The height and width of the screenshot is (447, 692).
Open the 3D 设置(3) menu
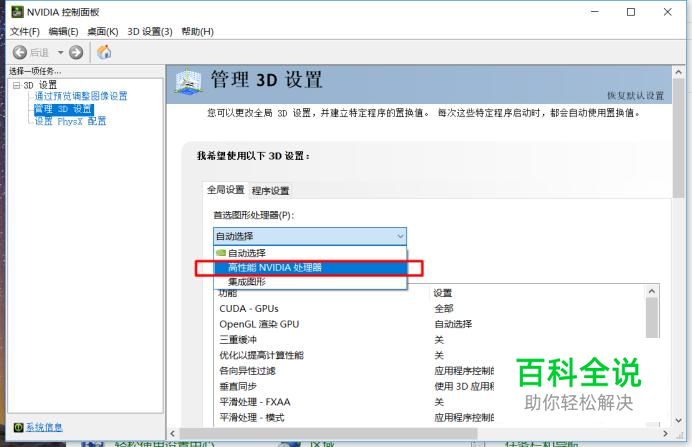(150, 32)
